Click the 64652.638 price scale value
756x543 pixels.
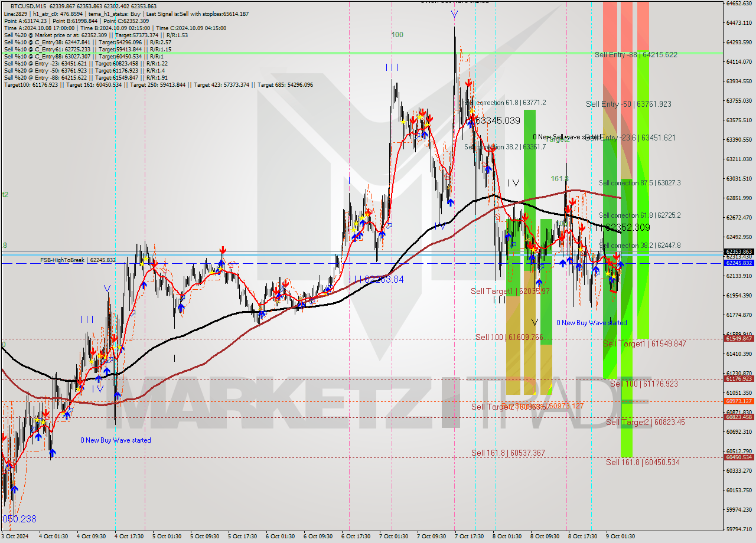coord(739,3)
